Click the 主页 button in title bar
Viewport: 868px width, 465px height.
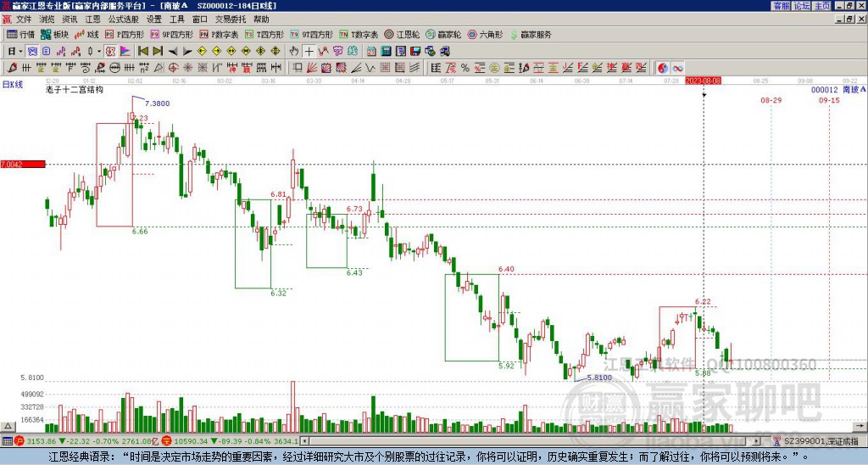821,6
